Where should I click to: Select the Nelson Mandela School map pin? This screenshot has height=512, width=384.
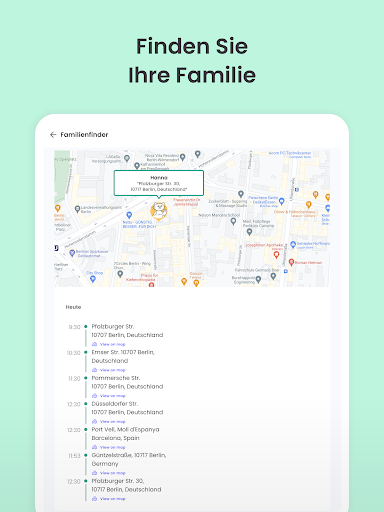point(233,221)
